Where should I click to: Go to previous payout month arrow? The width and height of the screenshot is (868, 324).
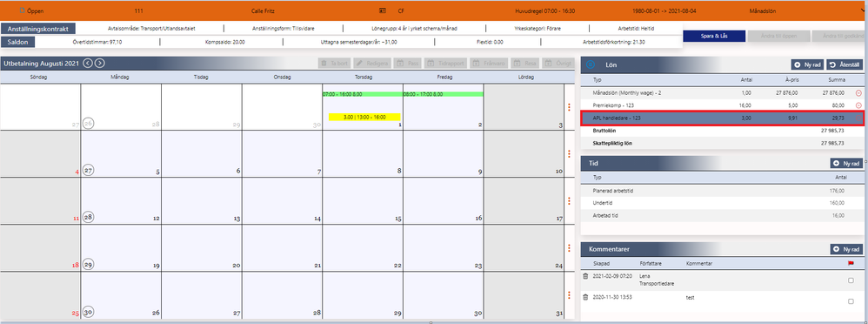(88, 64)
